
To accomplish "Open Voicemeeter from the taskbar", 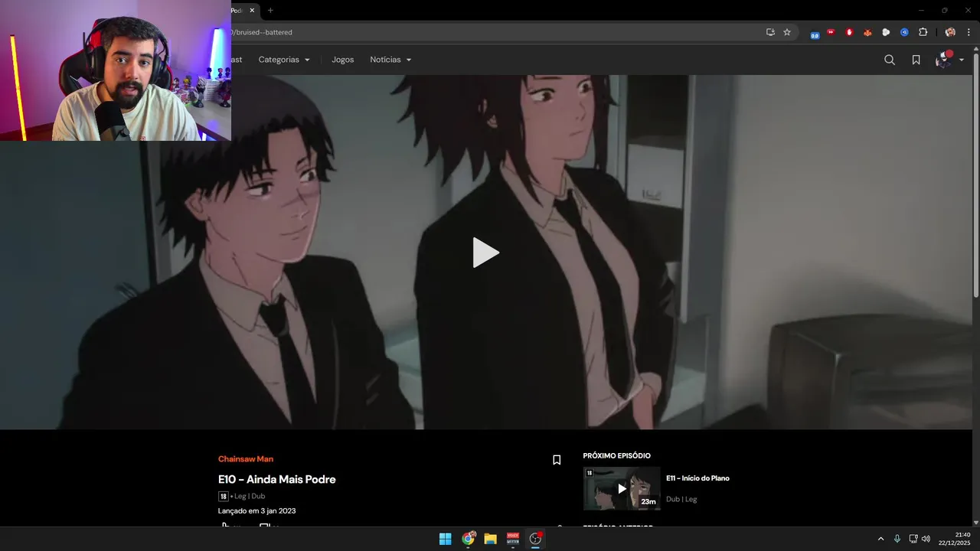I will point(513,539).
